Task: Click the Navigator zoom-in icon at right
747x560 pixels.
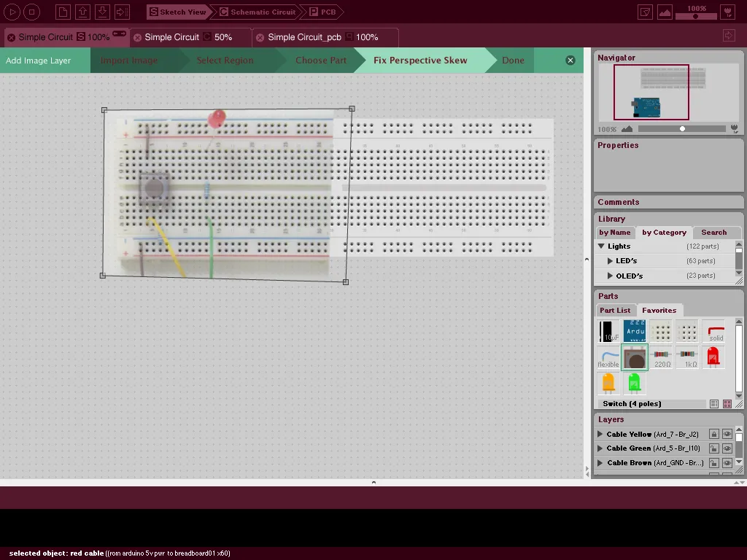Action: tap(734, 129)
